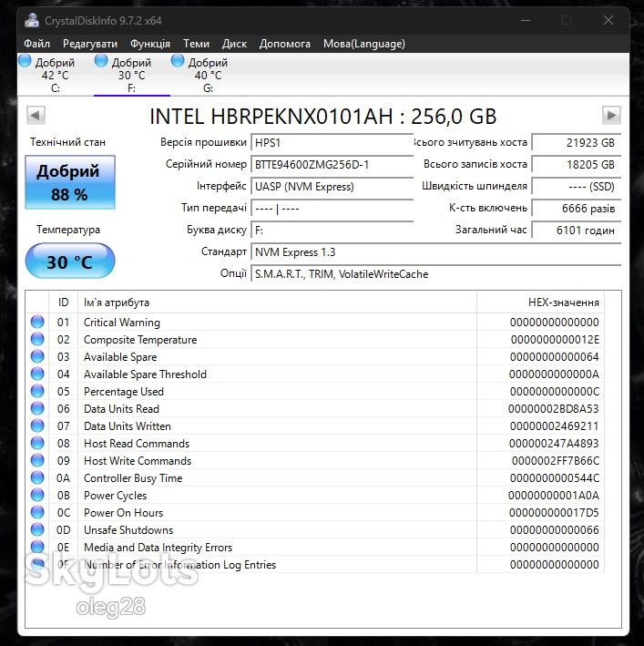Click status orb for Host Write Commands row
The width and height of the screenshot is (644, 646).
pos(37,460)
